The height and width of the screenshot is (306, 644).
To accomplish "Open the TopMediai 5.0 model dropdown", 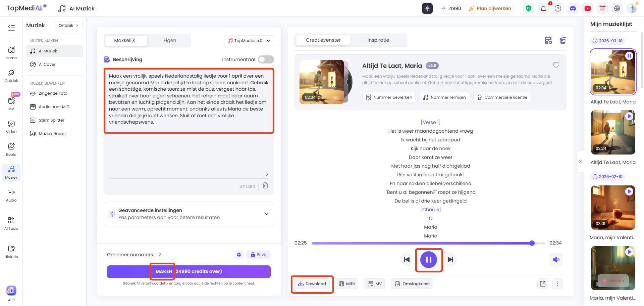I will (x=248, y=40).
